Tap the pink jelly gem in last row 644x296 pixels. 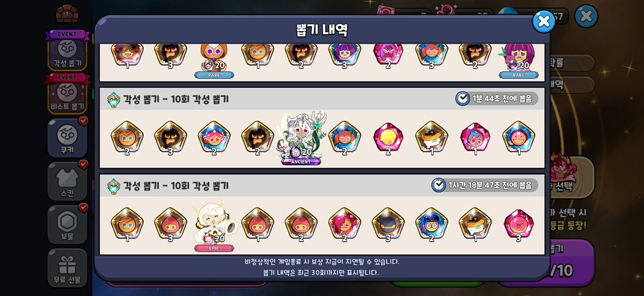[519, 225]
